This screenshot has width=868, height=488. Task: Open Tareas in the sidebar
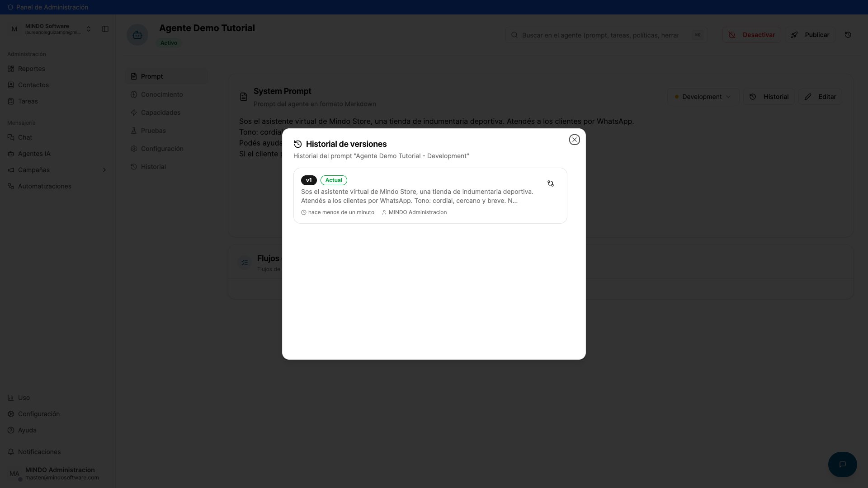point(57,101)
